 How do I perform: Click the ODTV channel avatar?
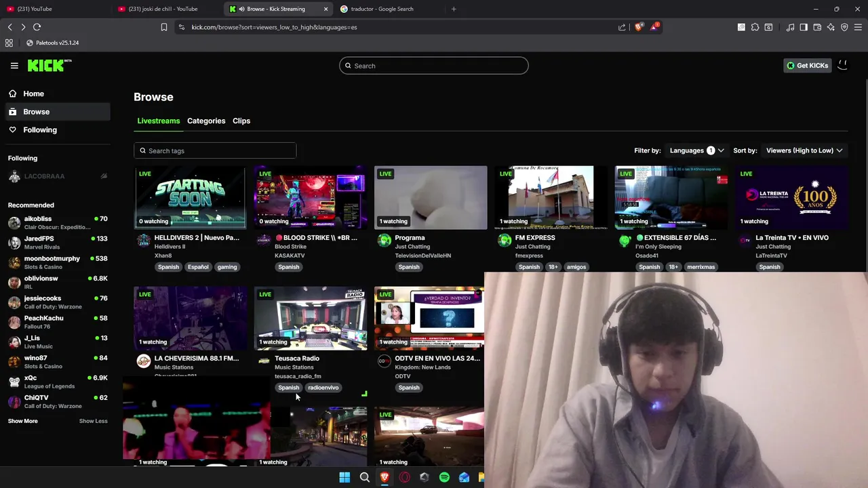pos(384,361)
